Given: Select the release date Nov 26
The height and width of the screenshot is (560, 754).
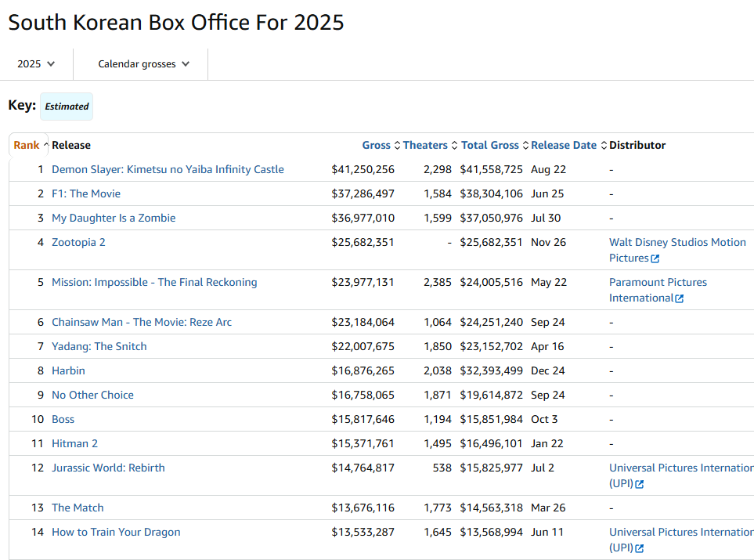Looking at the screenshot, I should [548, 242].
